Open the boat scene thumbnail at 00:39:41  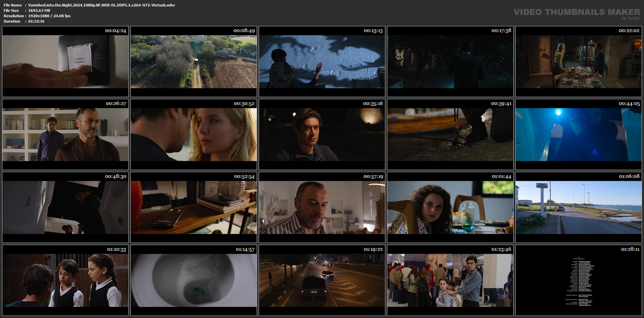point(450,134)
